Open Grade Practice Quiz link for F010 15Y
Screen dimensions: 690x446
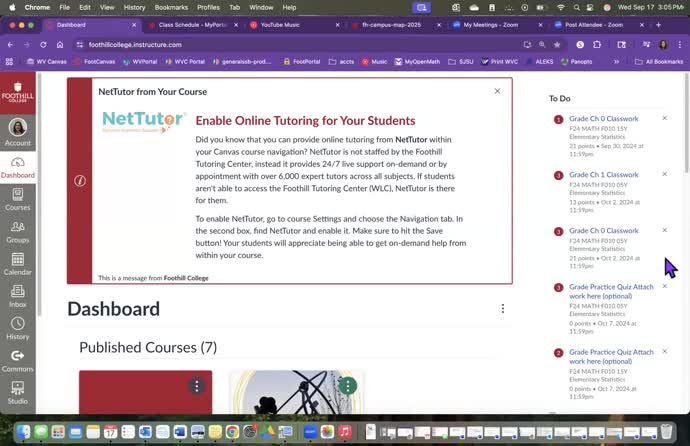611,356
